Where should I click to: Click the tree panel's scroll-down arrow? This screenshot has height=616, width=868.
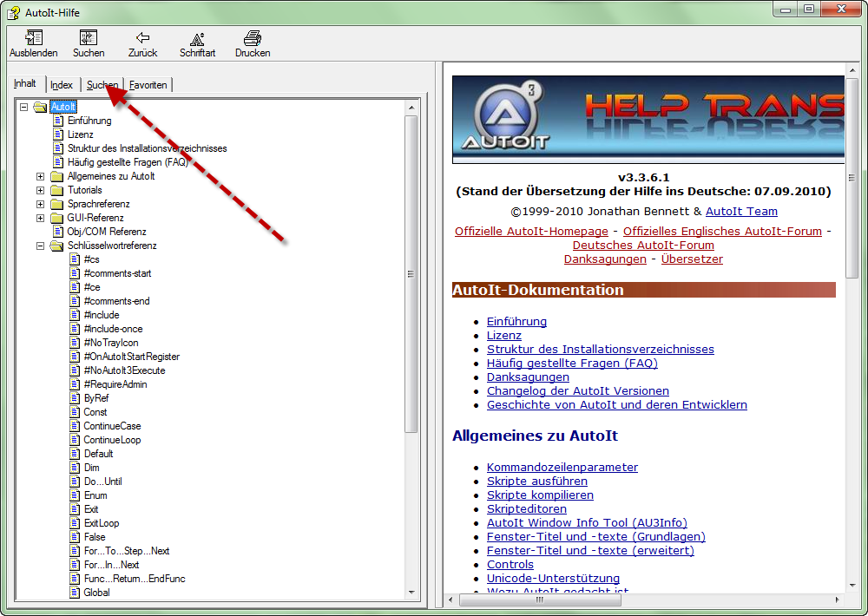412,592
